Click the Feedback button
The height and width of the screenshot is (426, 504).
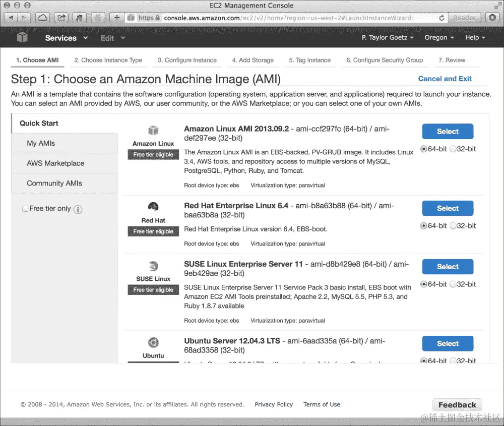[x=457, y=405]
